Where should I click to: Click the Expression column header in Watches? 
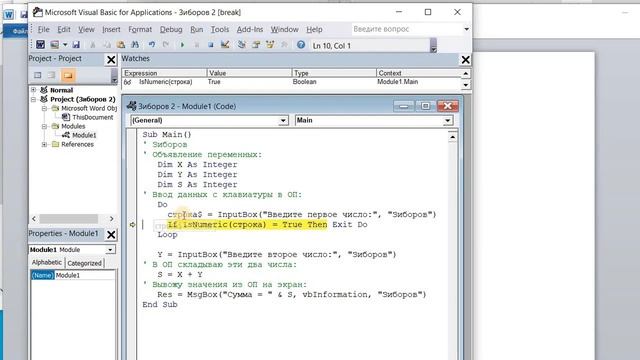pos(164,73)
